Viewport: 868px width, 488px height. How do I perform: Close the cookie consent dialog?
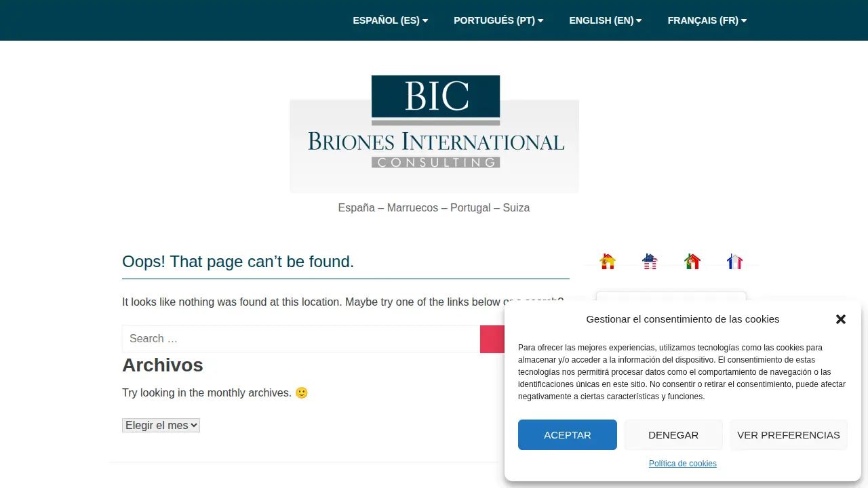841,319
